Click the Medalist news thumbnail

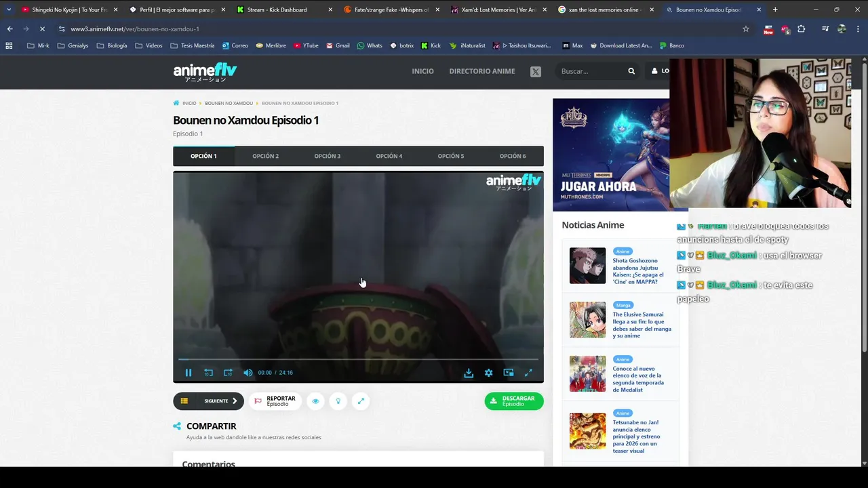pyautogui.click(x=587, y=373)
